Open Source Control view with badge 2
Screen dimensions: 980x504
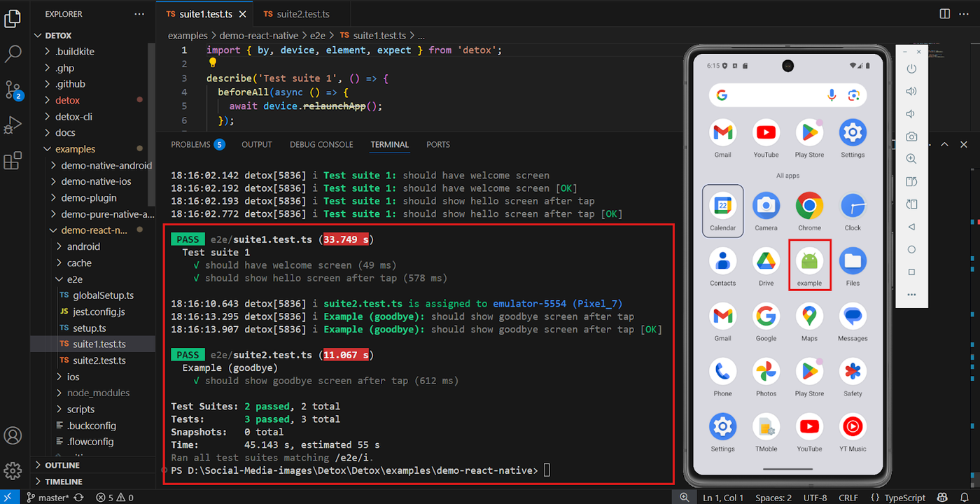click(13, 90)
